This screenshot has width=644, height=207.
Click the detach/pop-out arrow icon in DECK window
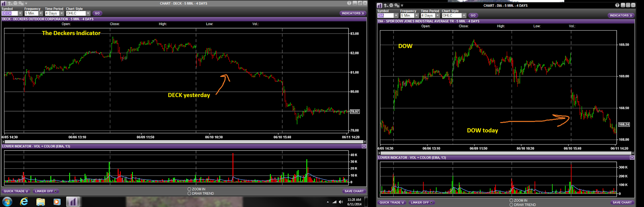tap(10, 3)
